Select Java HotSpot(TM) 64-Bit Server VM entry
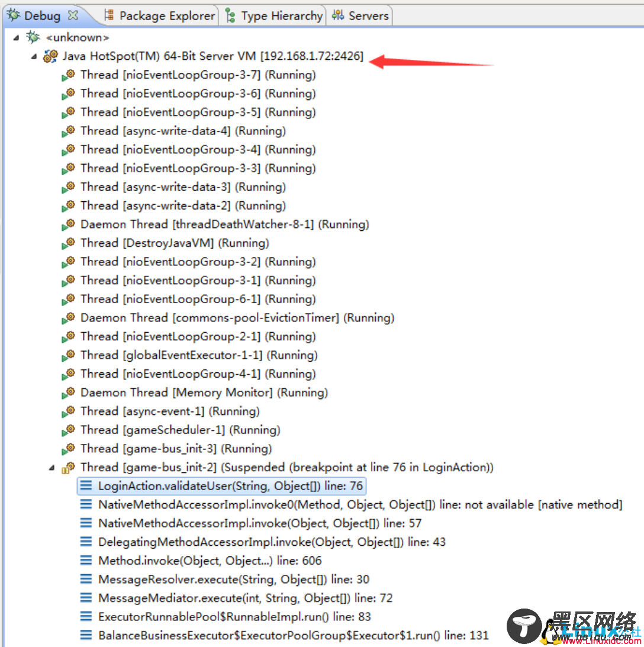This screenshot has height=647, width=644. (x=213, y=56)
